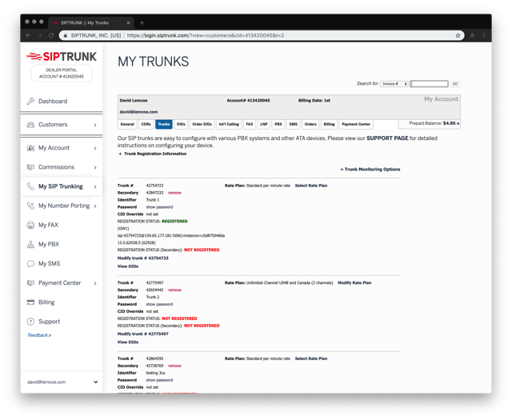Expand the My SIP Trunking chevron
This screenshot has width=512, height=420.
pos(95,186)
